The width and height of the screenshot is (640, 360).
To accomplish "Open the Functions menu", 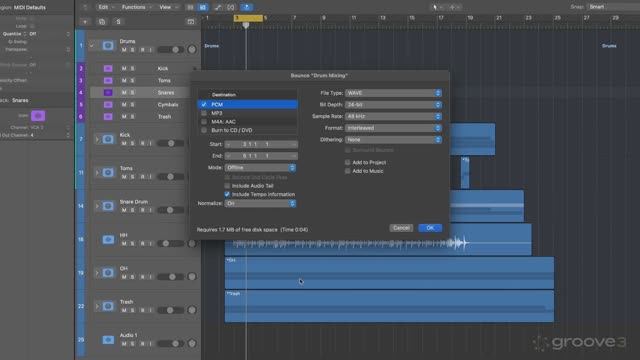I will pyautogui.click(x=136, y=7).
